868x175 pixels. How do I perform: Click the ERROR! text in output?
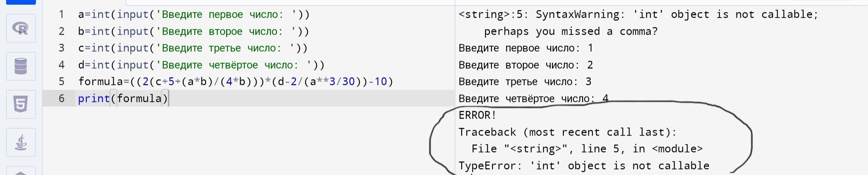click(477, 115)
